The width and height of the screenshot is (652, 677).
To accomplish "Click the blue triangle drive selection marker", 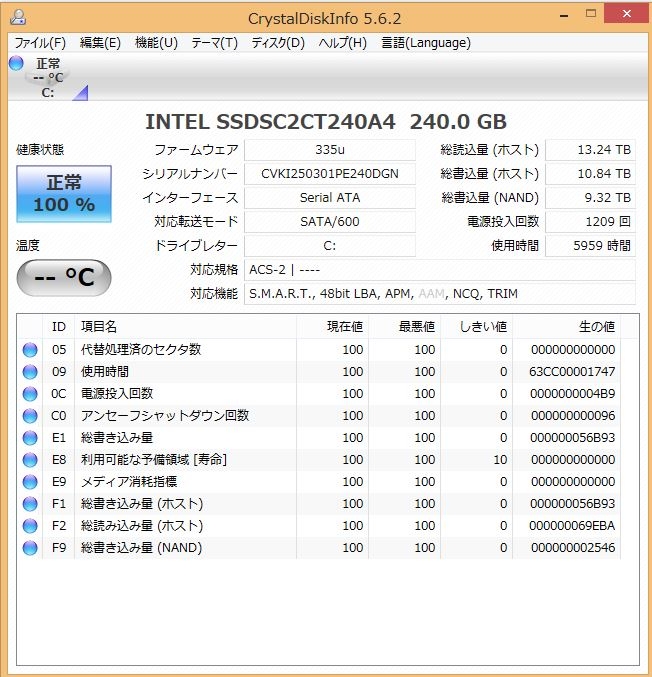I will pyautogui.click(x=80, y=93).
